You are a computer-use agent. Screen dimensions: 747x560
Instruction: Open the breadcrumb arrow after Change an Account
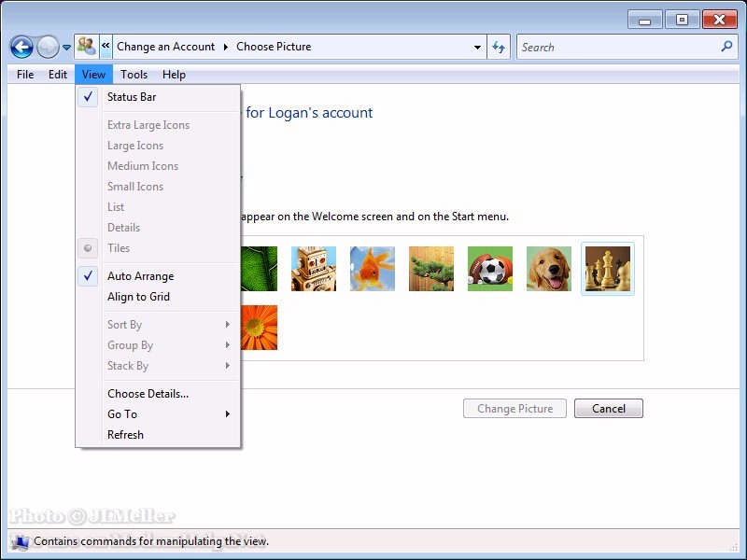(225, 47)
